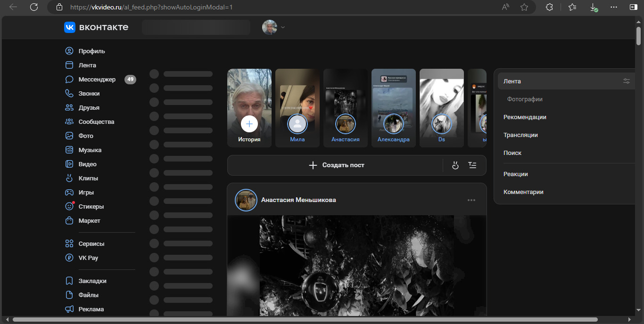Open three-dots menu on Анастасия Меньшикова post
This screenshot has height=324, width=644.
471,200
